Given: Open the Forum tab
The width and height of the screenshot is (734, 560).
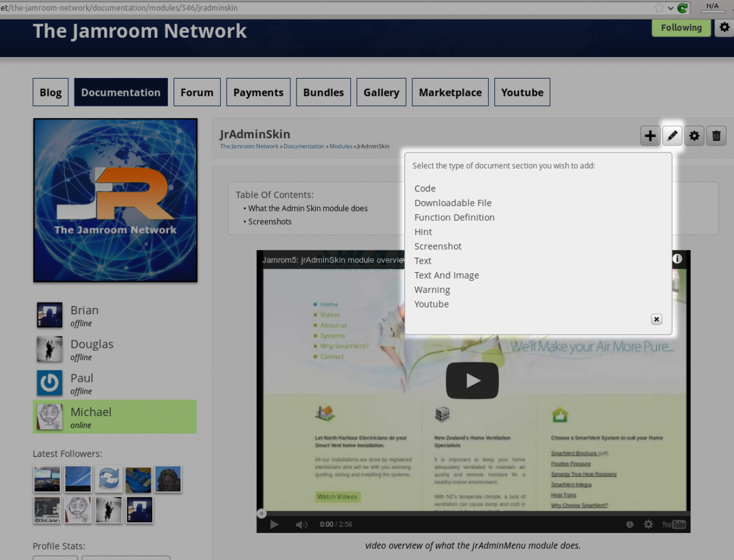Looking at the screenshot, I should pos(197,92).
